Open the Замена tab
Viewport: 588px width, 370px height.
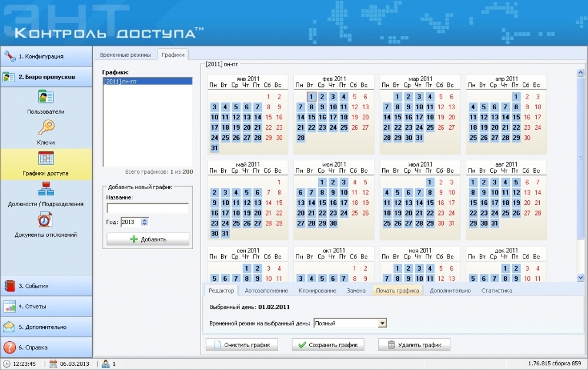click(x=356, y=291)
